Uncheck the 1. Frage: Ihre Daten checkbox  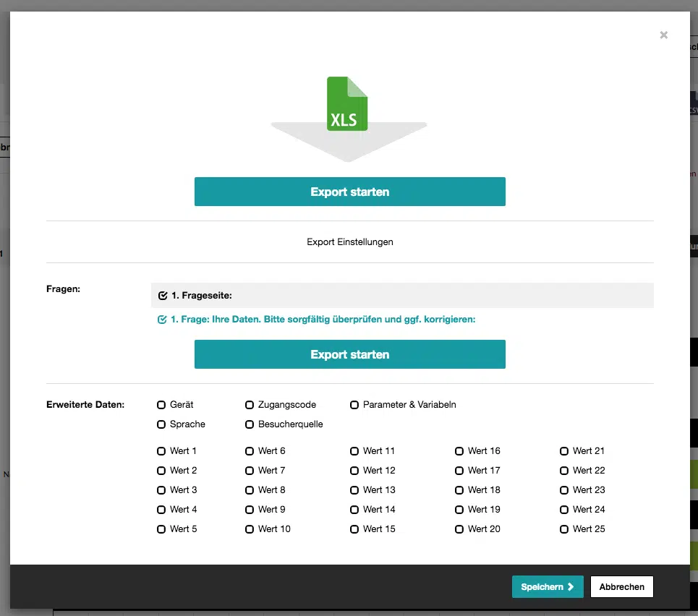pos(162,320)
